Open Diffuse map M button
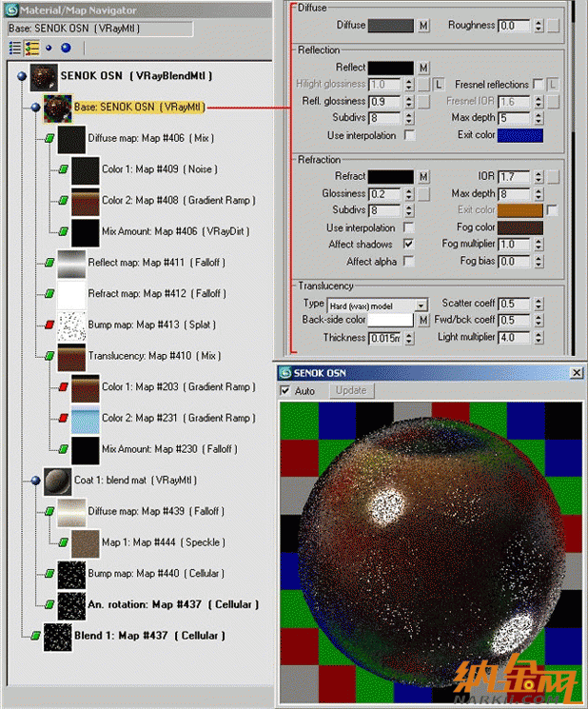Image resolution: width=588 pixels, height=709 pixels. pyautogui.click(x=423, y=26)
